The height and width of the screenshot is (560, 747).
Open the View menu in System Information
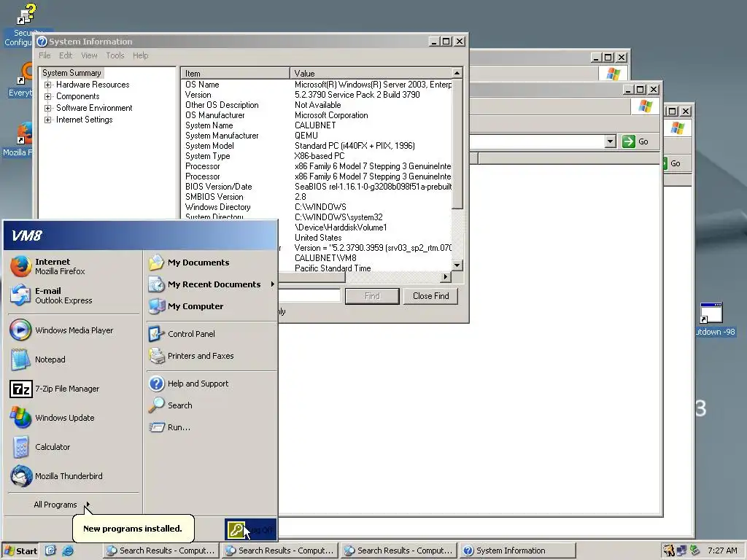(89, 55)
